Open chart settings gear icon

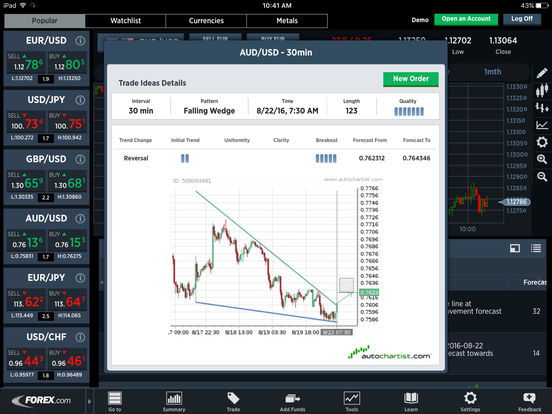click(542, 142)
